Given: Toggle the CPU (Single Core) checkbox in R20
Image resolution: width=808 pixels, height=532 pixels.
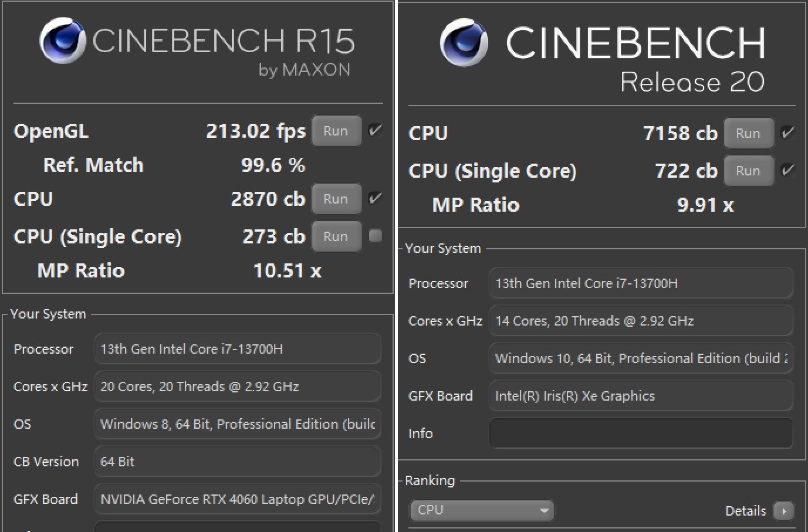Looking at the screenshot, I should [788, 170].
